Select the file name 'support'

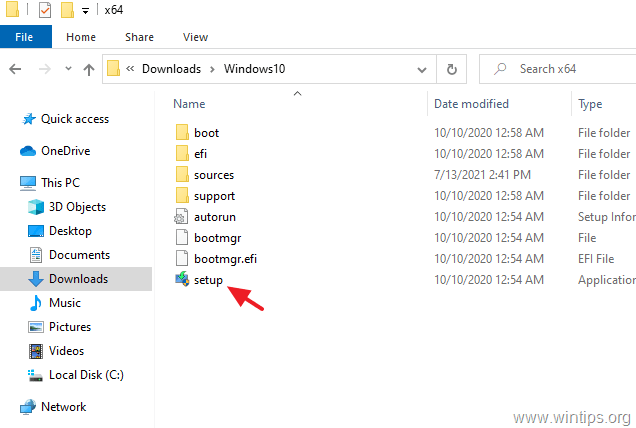tap(214, 196)
